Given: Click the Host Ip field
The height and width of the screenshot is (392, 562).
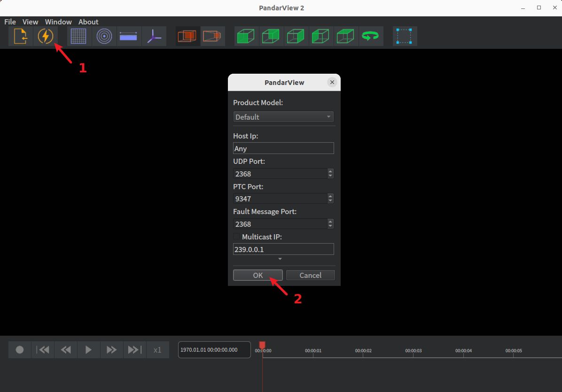Looking at the screenshot, I should (x=283, y=148).
